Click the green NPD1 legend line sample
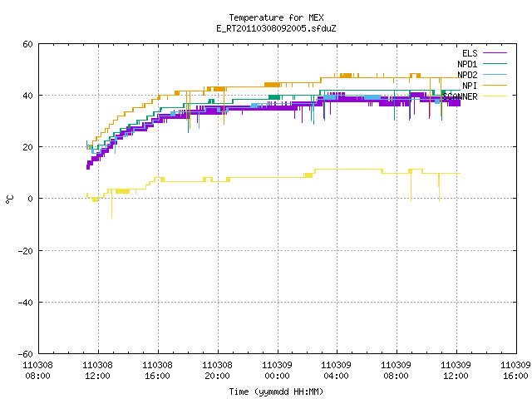This screenshot has width=532, height=399. tap(495, 63)
